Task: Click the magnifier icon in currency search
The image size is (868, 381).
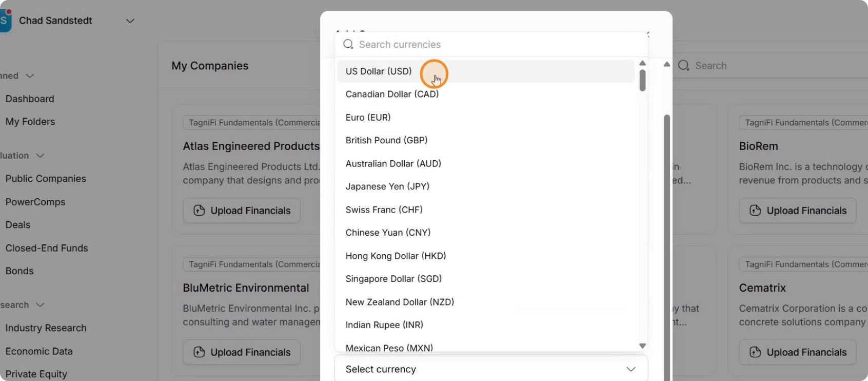Action: tap(348, 44)
